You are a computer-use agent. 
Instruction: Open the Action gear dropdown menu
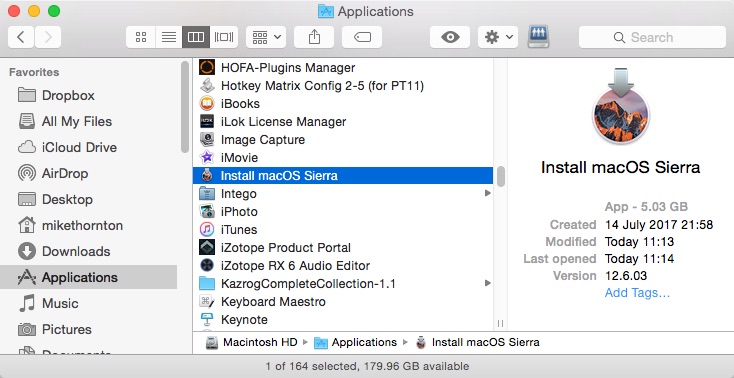point(498,37)
